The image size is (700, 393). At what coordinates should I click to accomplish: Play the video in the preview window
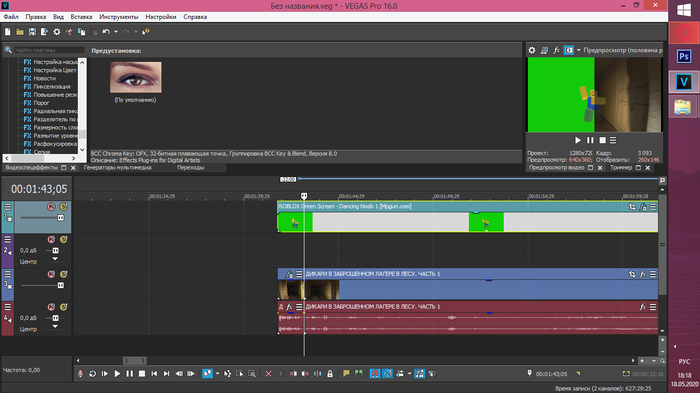(578, 140)
